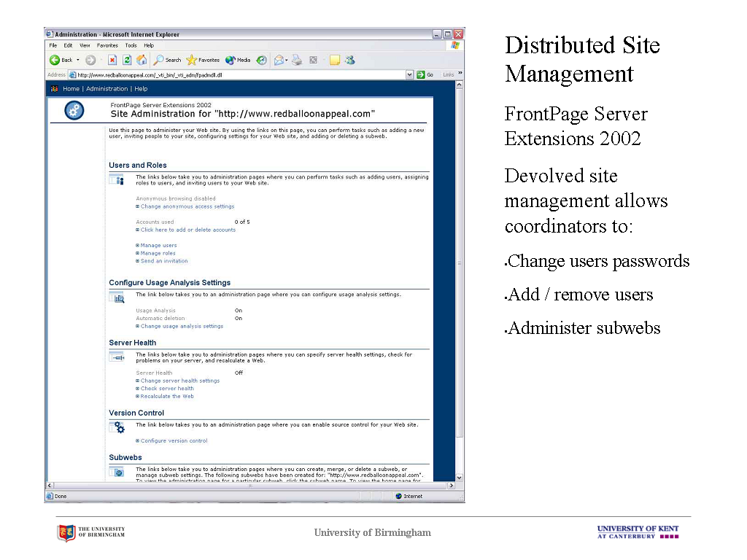747x560 pixels.
Task: Click the Administration link in blue bar
Action: (x=107, y=88)
